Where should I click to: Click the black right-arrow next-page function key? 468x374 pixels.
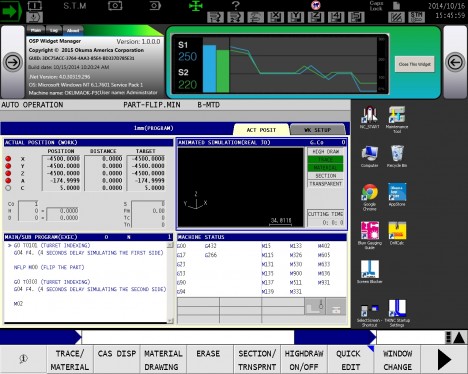tap(444, 359)
